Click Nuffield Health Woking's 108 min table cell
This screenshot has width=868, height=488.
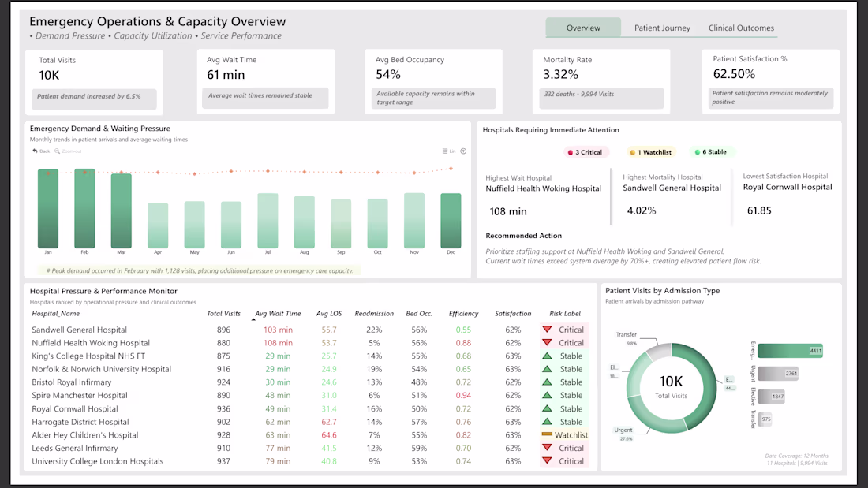coord(278,342)
